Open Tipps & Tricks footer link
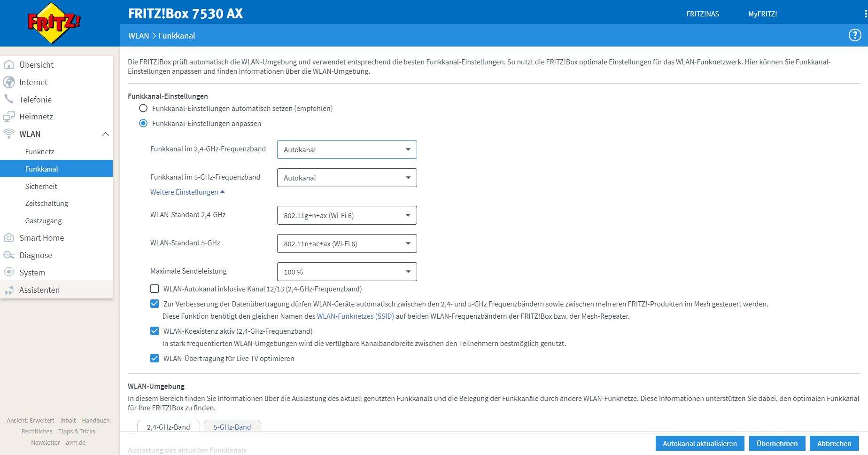 (x=77, y=431)
